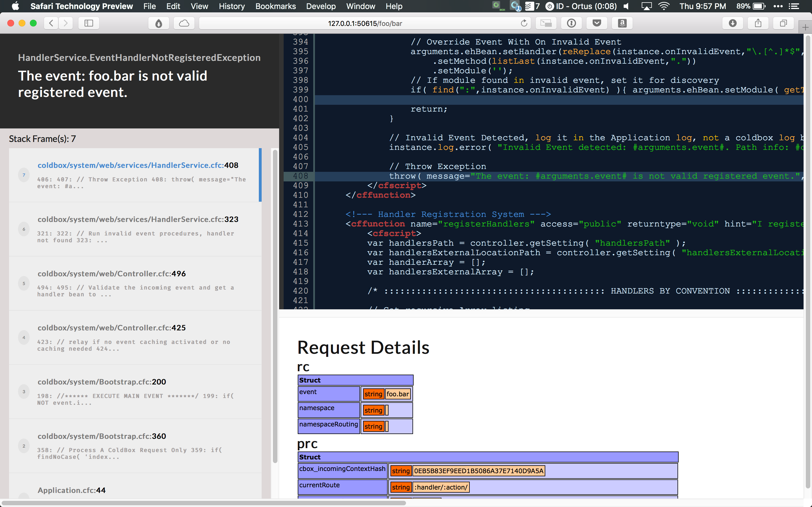The image size is (812, 507).
Task: Open the Downloads arrow icon
Action: pyautogui.click(x=732, y=23)
